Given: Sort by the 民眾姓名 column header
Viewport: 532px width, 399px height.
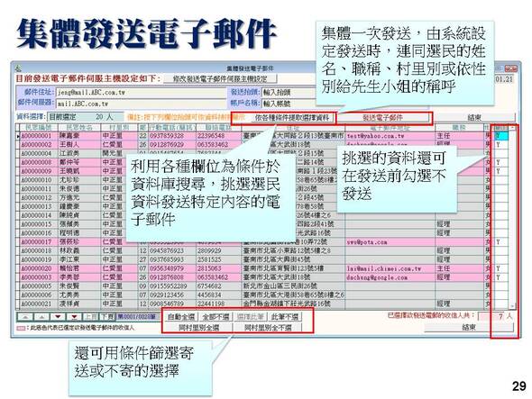Looking at the screenshot, I should pos(79,128).
